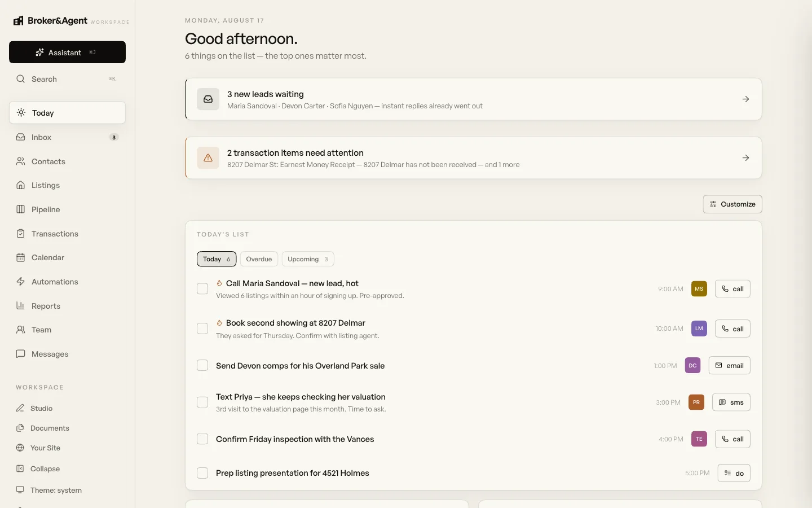The height and width of the screenshot is (508, 812).
Task: Click the Customize button
Action: 732,204
